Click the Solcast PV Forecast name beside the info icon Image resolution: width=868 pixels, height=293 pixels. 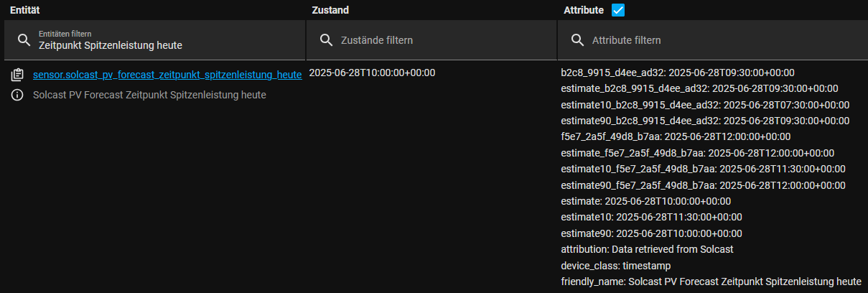(x=149, y=95)
